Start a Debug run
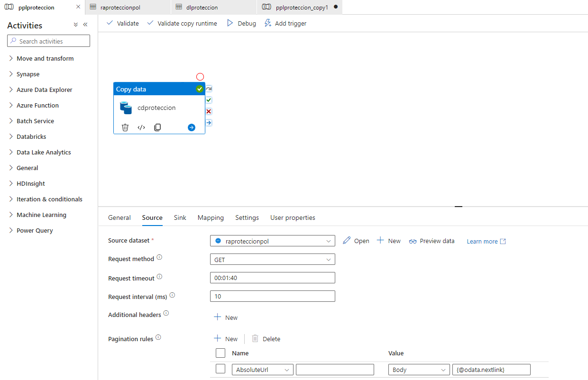This screenshot has height=380, width=588. tap(241, 23)
